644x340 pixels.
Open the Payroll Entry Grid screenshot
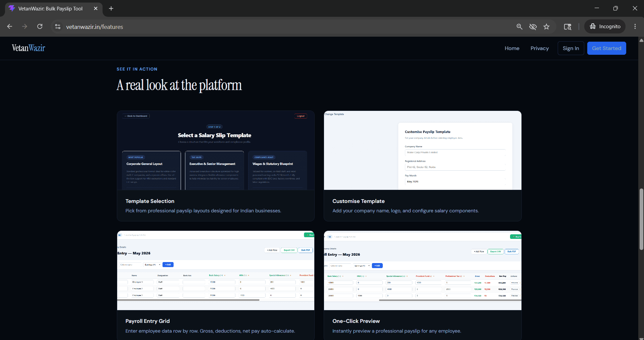[216, 270]
